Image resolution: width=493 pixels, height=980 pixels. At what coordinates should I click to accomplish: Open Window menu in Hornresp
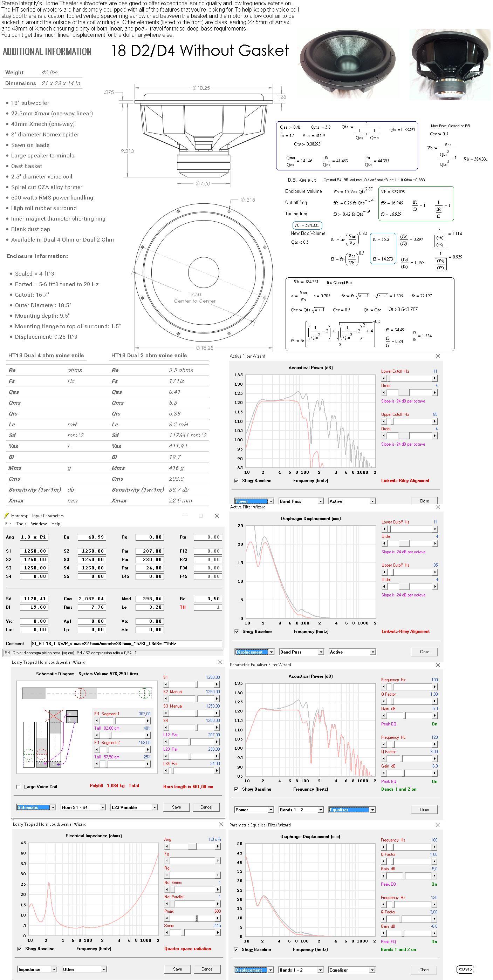[x=39, y=523]
